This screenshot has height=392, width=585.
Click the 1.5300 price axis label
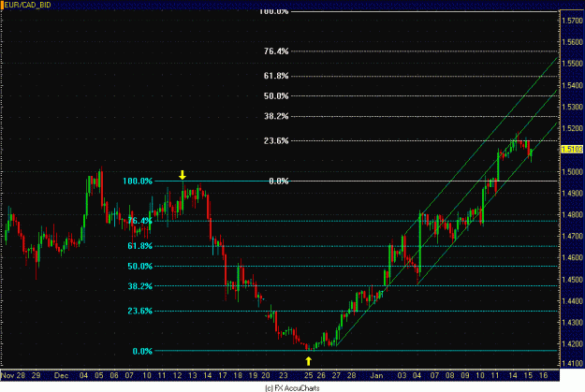[x=572, y=107]
